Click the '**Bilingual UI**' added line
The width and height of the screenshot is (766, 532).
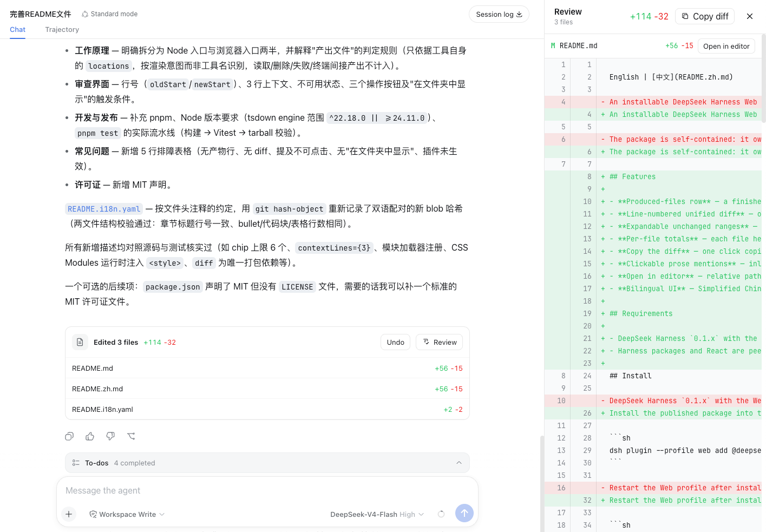(653, 289)
